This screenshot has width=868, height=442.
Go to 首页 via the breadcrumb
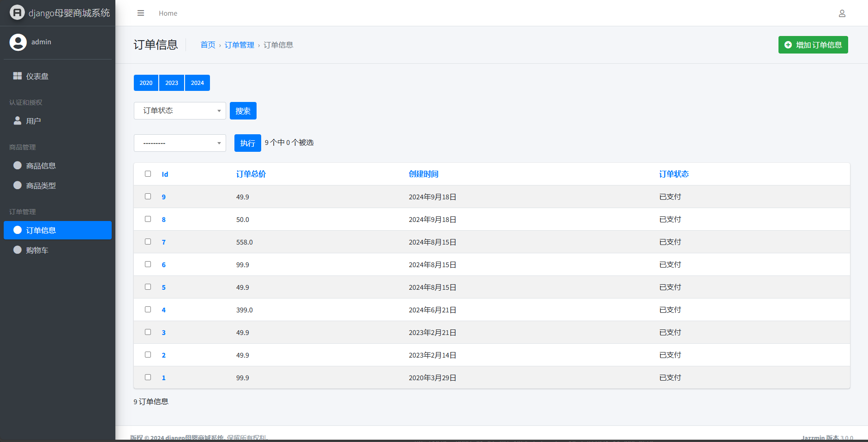tap(208, 45)
